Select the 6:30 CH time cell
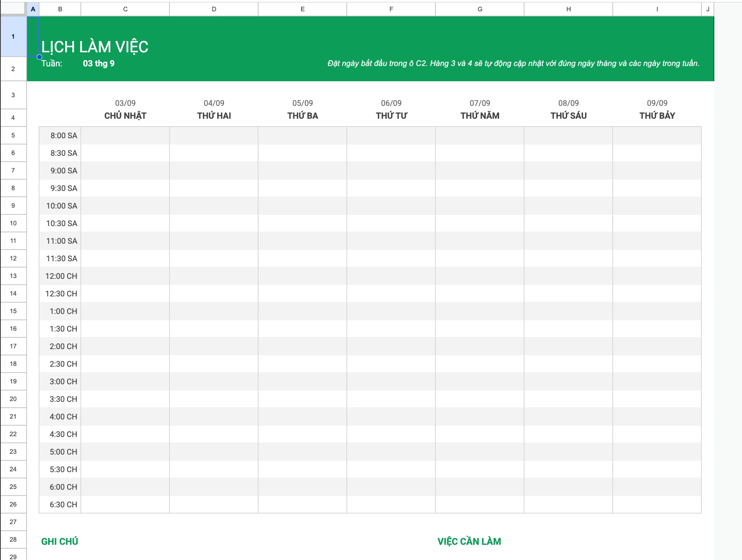 (60, 505)
